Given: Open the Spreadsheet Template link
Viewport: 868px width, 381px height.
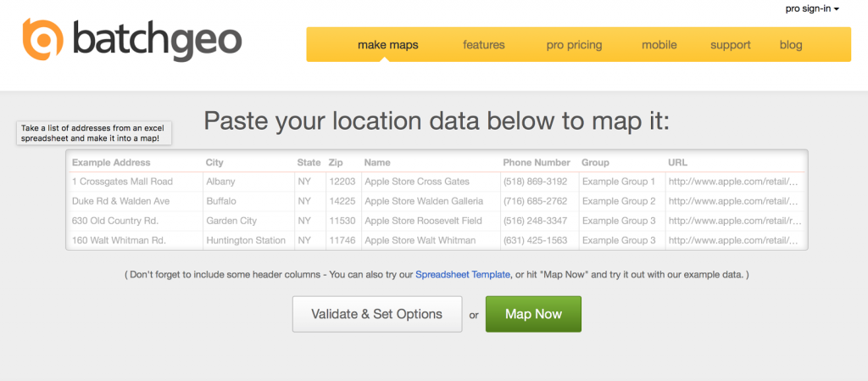Looking at the screenshot, I should click(463, 274).
